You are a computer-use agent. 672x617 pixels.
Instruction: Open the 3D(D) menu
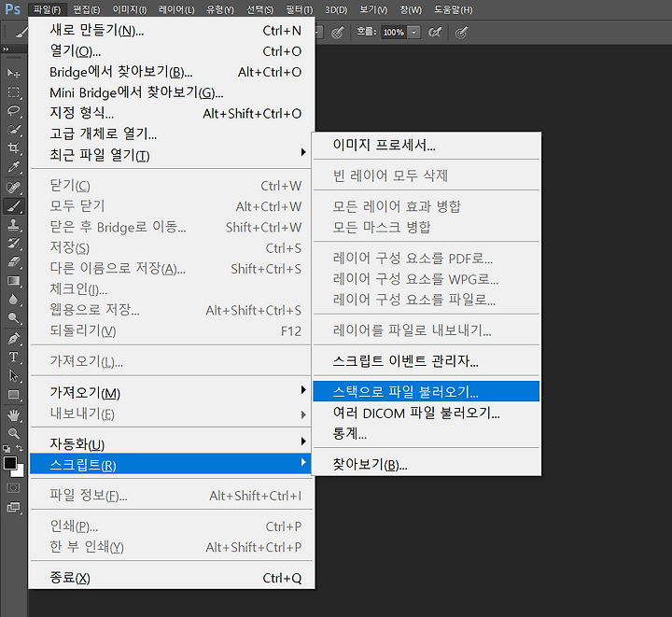(336, 9)
